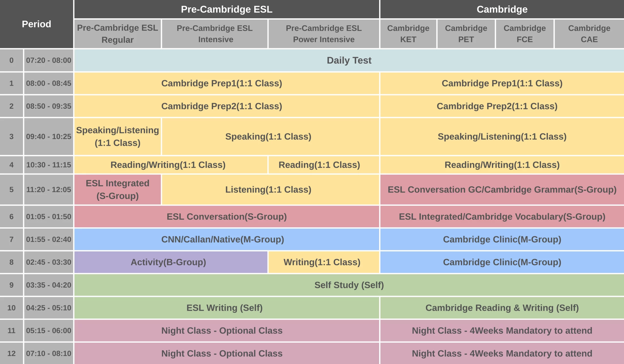Click the Speaking(1:1 Class) cell in period 3
624x364 pixels.
(x=268, y=137)
